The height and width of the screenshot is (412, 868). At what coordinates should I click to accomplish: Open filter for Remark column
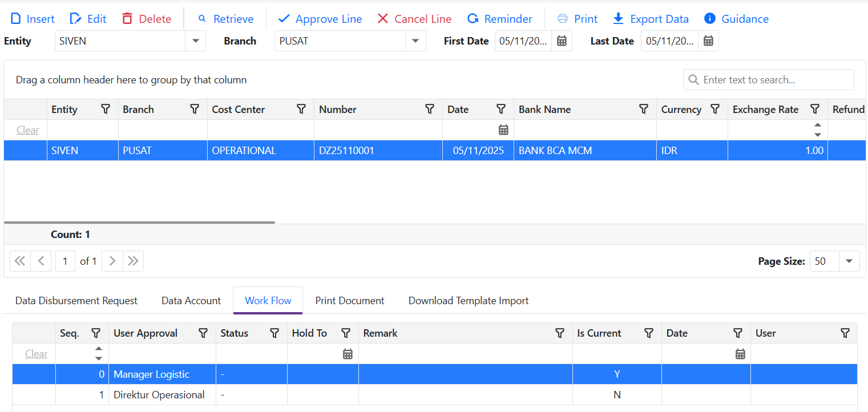[x=560, y=333]
